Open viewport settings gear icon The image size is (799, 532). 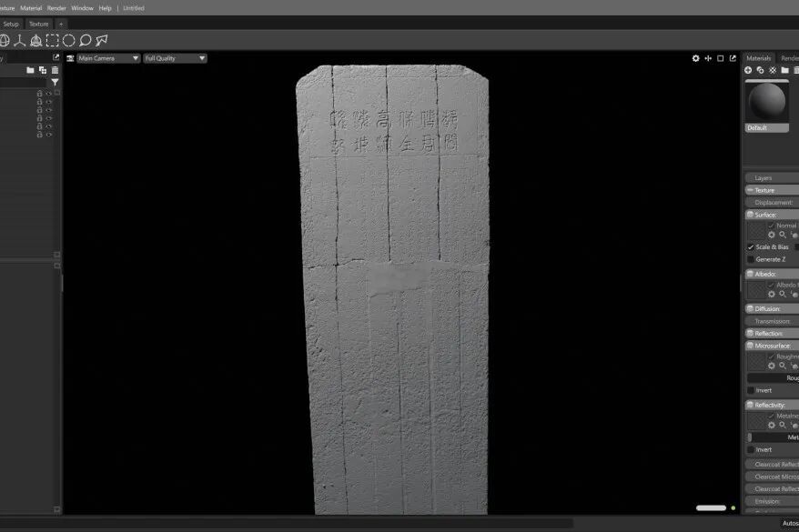[x=696, y=58]
